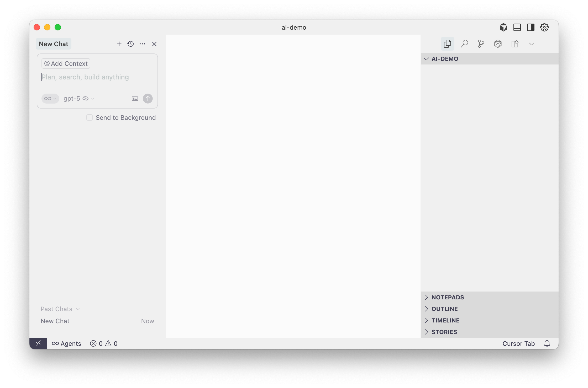This screenshot has height=388, width=588.
Task: Open the agent mode infinity dropdown
Action: tap(50, 99)
